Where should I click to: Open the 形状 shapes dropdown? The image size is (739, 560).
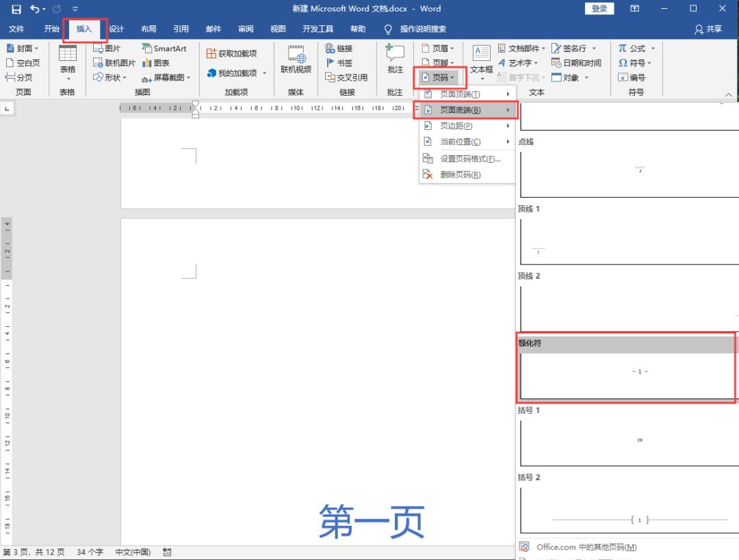point(112,77)
